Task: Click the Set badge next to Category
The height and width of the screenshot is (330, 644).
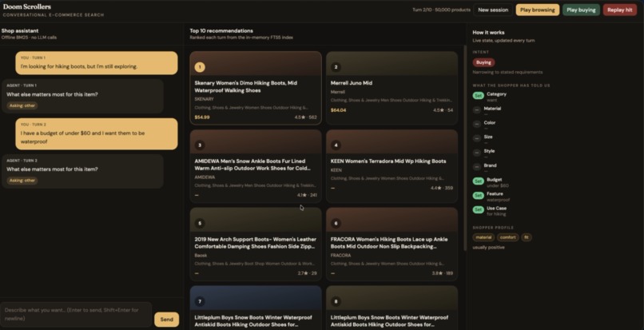Action: (x=478, y=95)
